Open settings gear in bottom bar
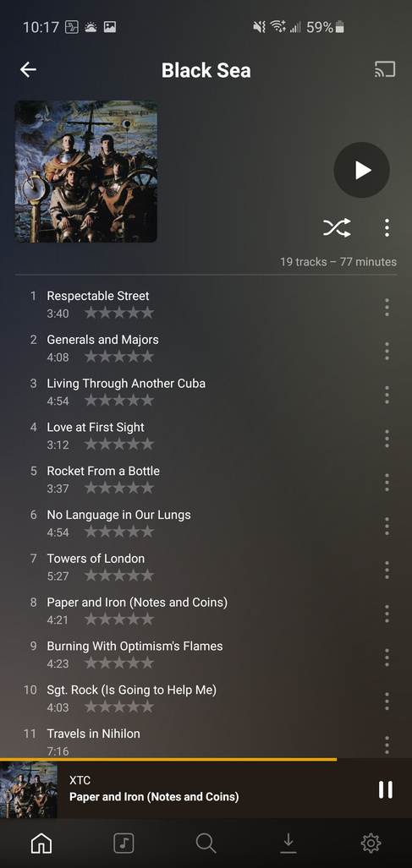 pos(371,843)
